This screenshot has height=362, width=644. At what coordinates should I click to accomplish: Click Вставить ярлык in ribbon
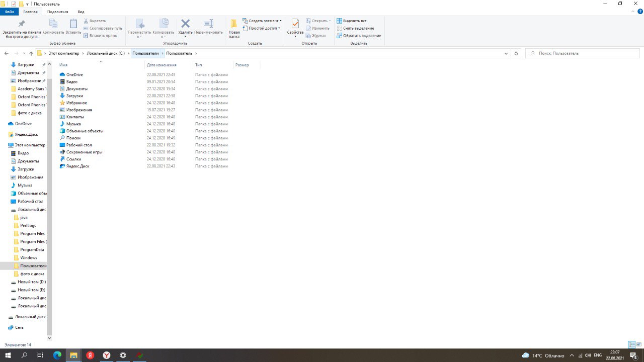(100, 35)
